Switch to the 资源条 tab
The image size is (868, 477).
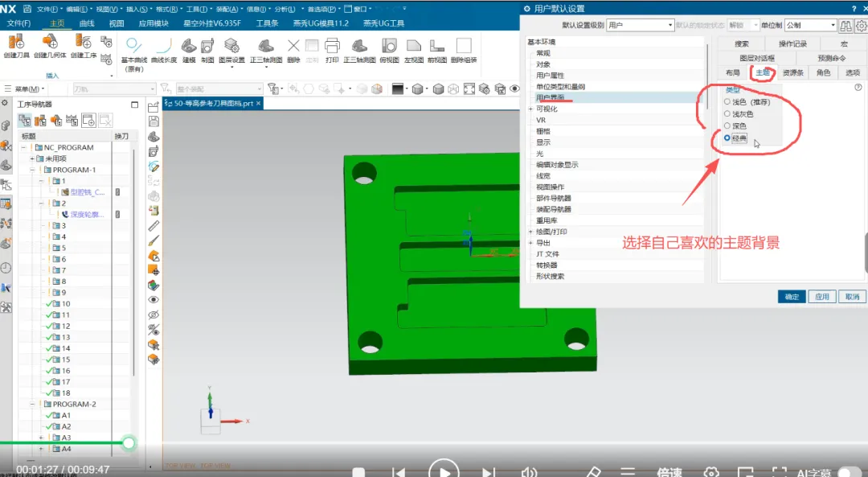792,72
